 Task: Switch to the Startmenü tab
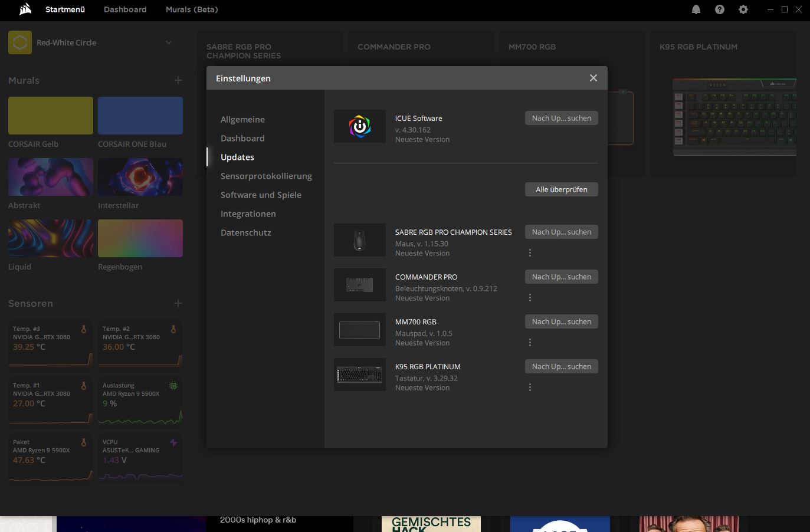point(65,9)
